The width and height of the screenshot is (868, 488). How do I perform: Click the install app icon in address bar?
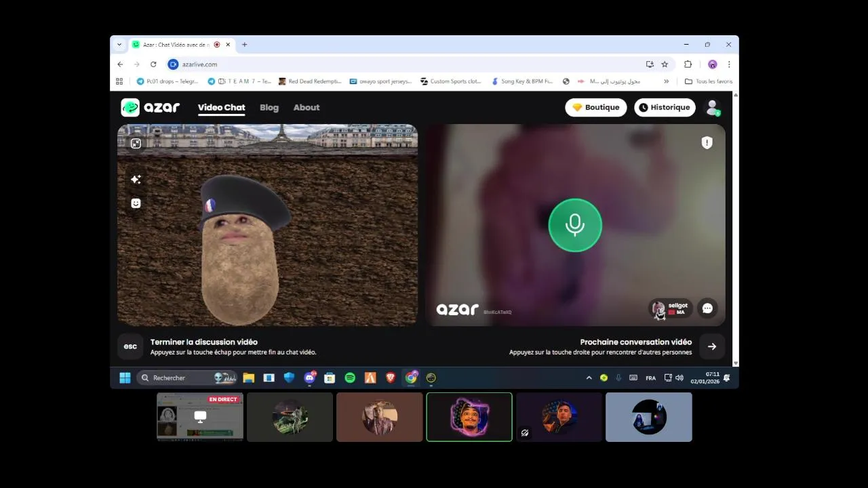(x=650, y=64)
